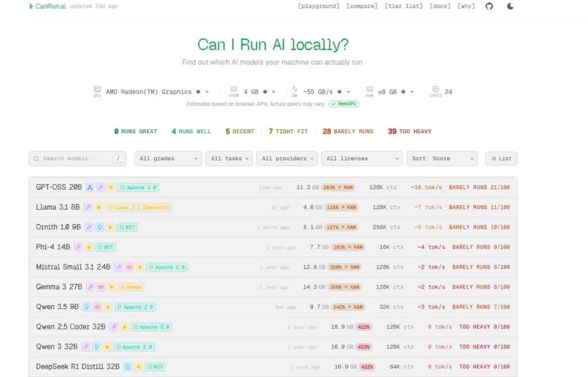Click the wrench icon on Ornith 1.0 9B
The width and height of the screenshot is (588, 377).
[89, 227]
